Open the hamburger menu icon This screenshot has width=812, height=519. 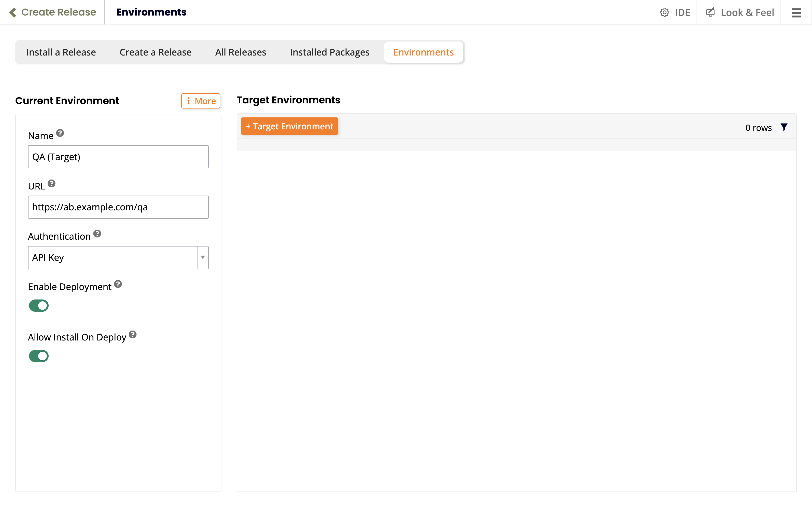796,12
